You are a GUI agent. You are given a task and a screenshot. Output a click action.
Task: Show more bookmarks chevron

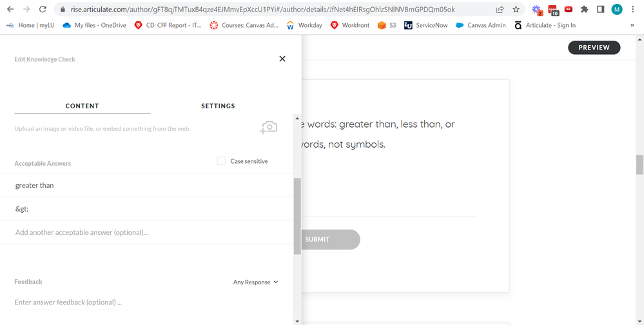632,25
